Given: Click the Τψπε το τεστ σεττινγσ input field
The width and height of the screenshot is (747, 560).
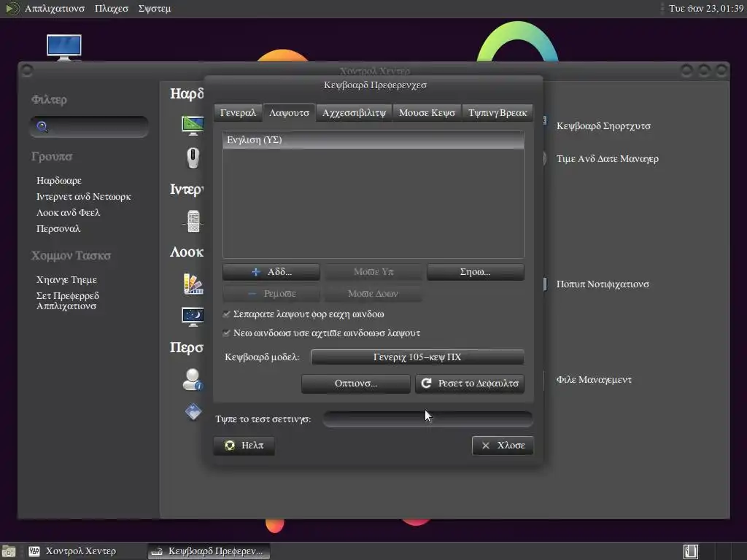Looking at the screenshot, I should (427, 419).
